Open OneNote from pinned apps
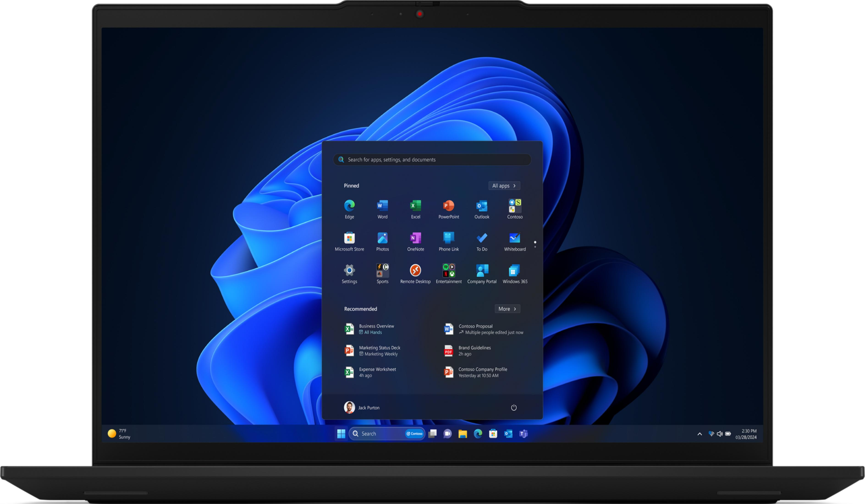Screen dimensions: 865x504 click(x=415, y=241)
